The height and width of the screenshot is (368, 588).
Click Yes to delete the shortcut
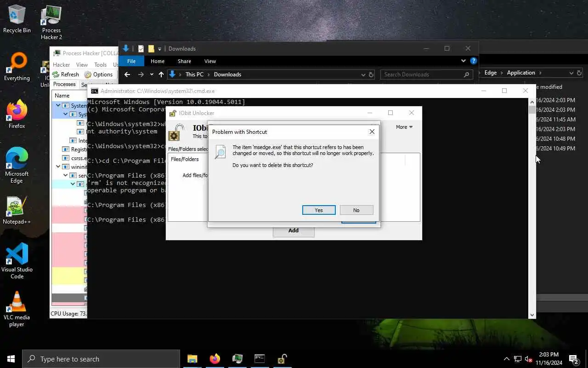pyautogui.click(x=319, y=210)
